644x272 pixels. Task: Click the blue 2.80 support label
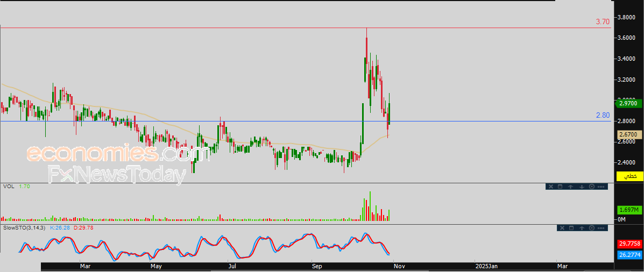[603, 115]
